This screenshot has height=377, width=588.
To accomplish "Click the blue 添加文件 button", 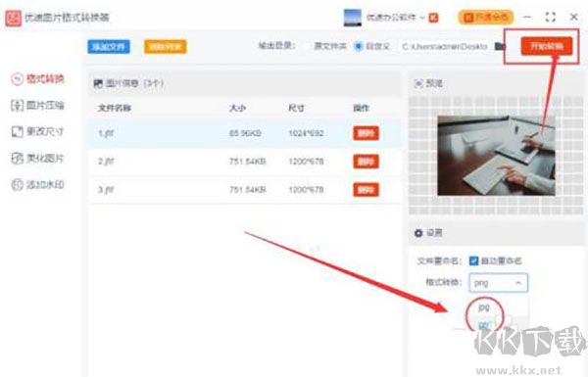I will (109, 47).
